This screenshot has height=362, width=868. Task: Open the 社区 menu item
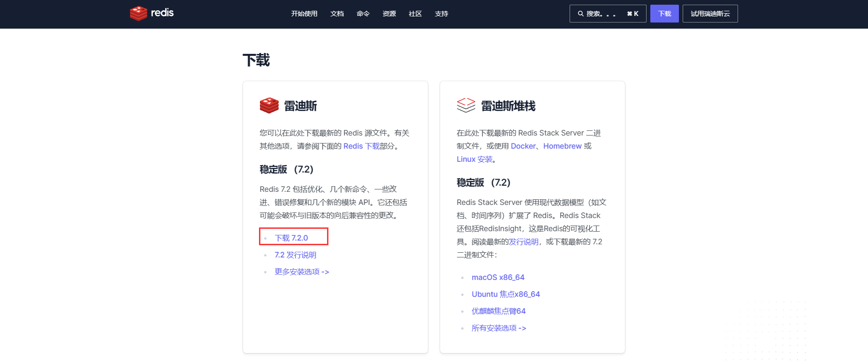(x=415, y=14)
